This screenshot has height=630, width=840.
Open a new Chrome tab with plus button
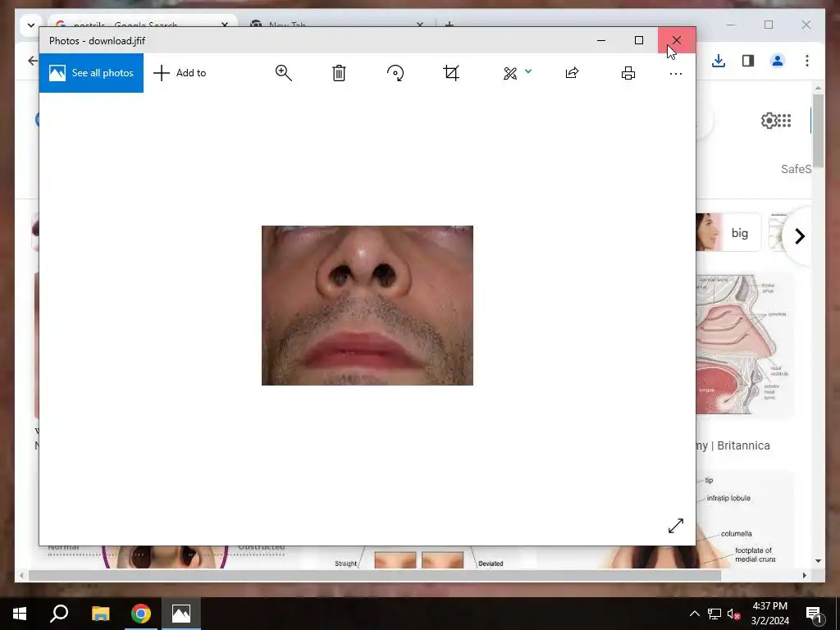click(x=450, y=24)
